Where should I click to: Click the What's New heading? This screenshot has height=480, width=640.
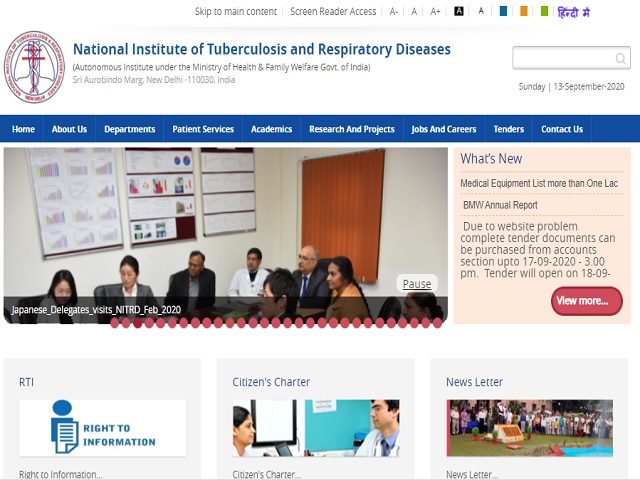tap(491, 158)
